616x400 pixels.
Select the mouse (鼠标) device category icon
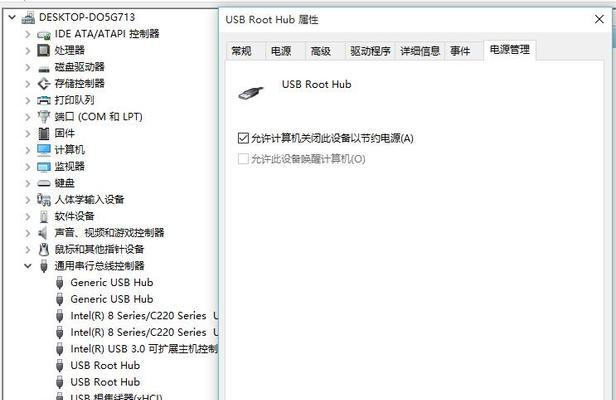coord(44,250)
